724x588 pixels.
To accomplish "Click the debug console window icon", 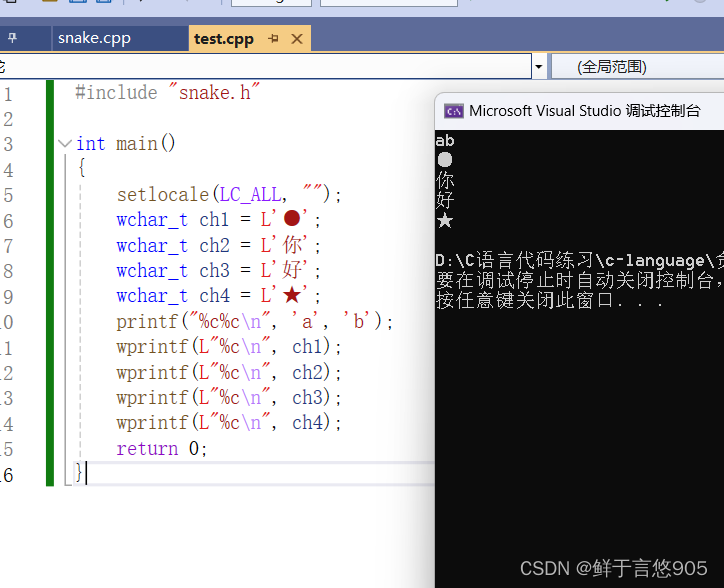I will (453, 111).
